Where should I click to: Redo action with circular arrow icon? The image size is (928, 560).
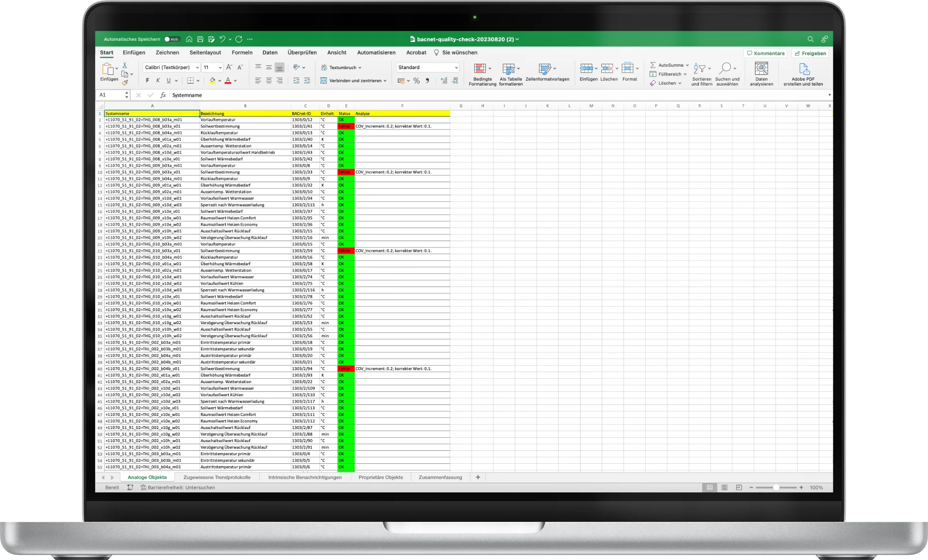239,39
